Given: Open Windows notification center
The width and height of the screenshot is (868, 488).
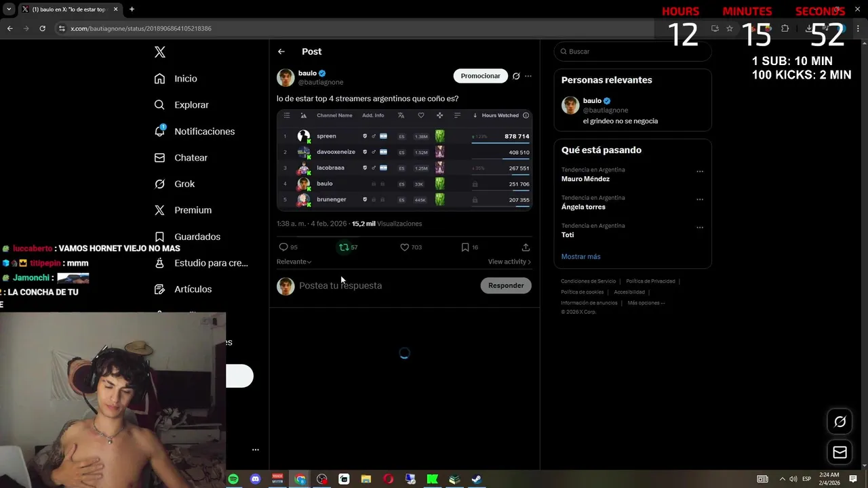Looking at the screenshot, I should [853, 479].
